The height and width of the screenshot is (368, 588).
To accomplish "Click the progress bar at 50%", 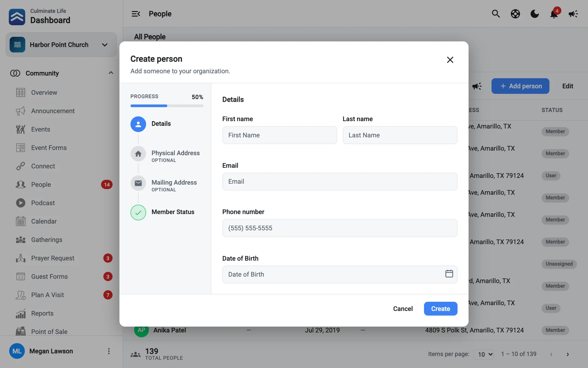I will [x=167, y=106].
